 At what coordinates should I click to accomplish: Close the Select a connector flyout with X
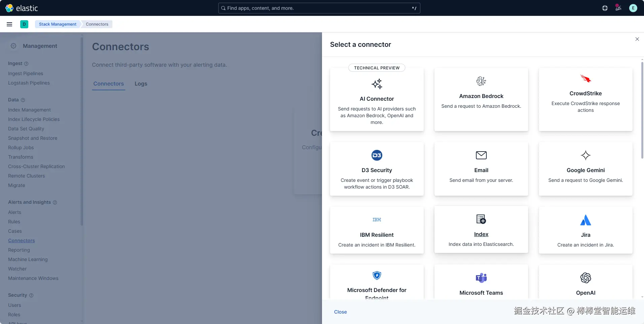click(637, 39)
